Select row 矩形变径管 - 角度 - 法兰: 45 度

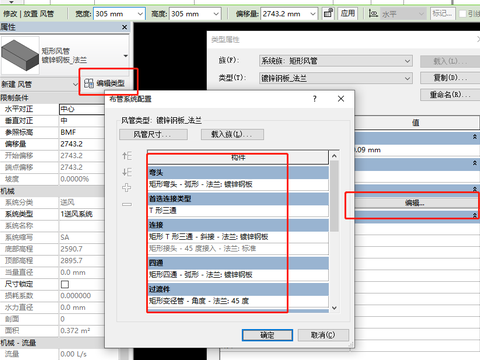pyautogui.click(x=238, y=301)
